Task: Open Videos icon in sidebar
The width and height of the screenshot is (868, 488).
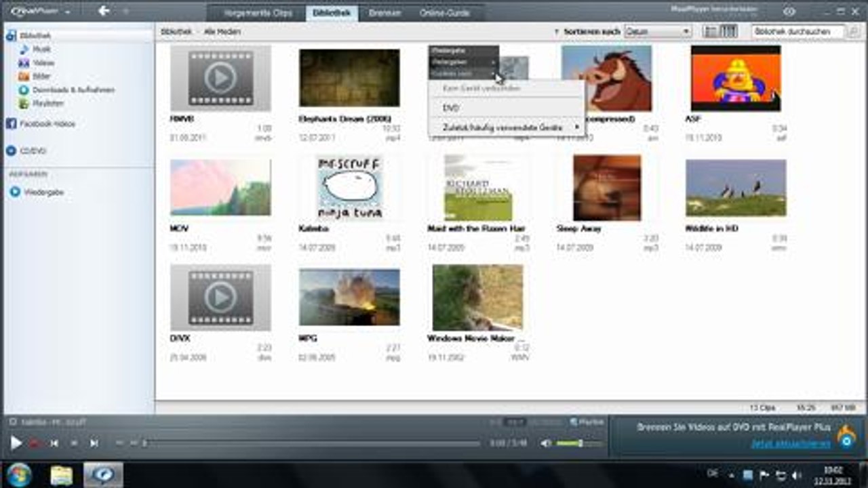Action: (x=24, y=63)
